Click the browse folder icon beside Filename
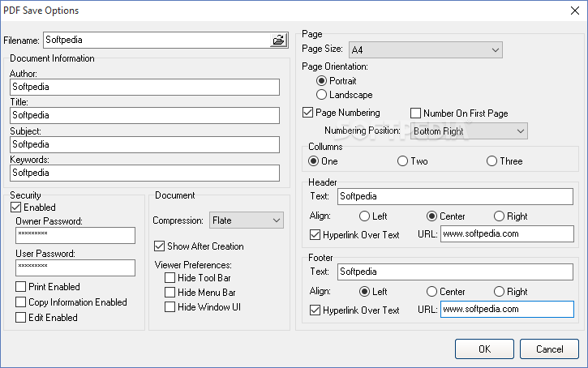 click(279, 40)
